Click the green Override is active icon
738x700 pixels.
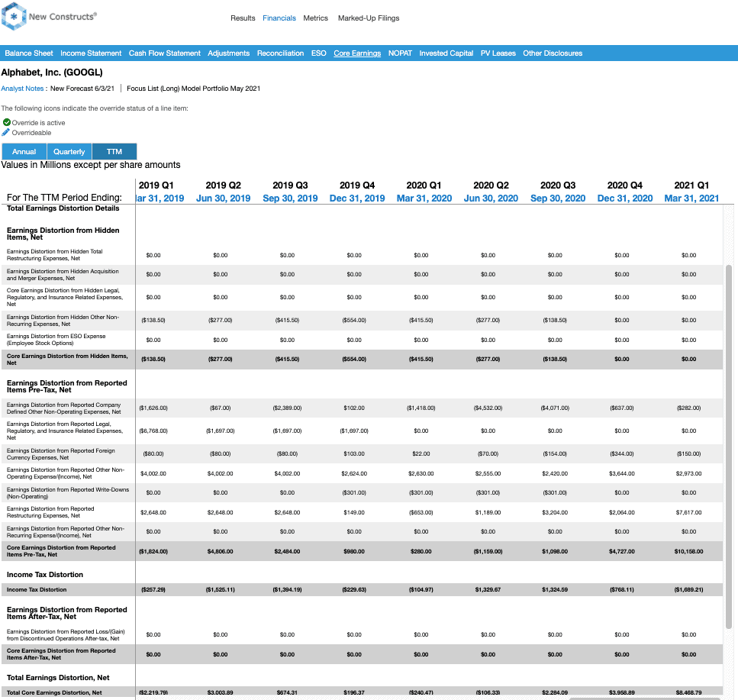pos(7,122)
